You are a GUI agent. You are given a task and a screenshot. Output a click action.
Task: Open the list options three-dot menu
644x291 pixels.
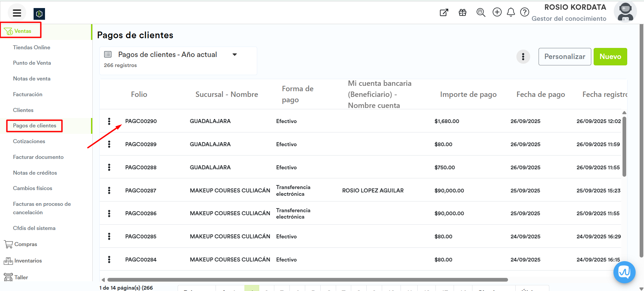(523, 57)
